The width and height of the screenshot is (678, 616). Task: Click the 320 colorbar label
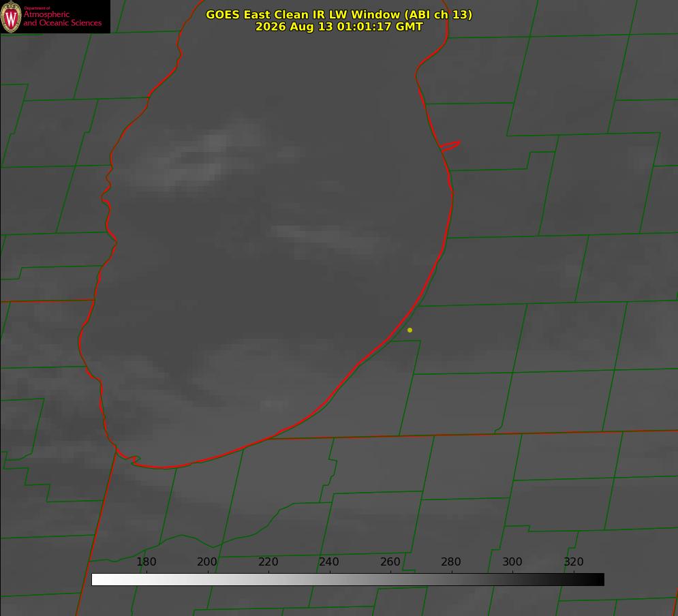pyautogui.click(x=574, y=561)
